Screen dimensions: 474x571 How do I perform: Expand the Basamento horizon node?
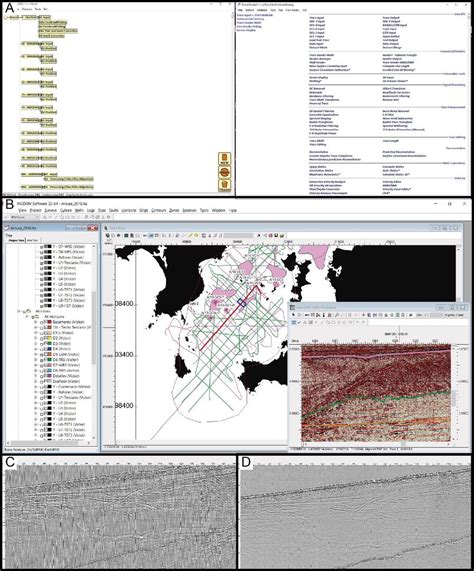click(x=36, y=322)
